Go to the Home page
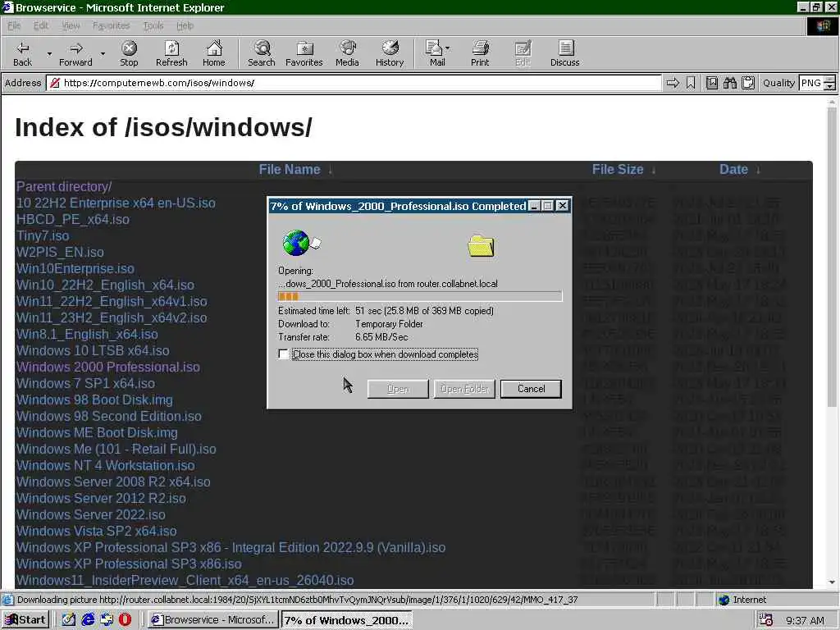The width and height of the screenshot is (840, 630). (214, 53)
